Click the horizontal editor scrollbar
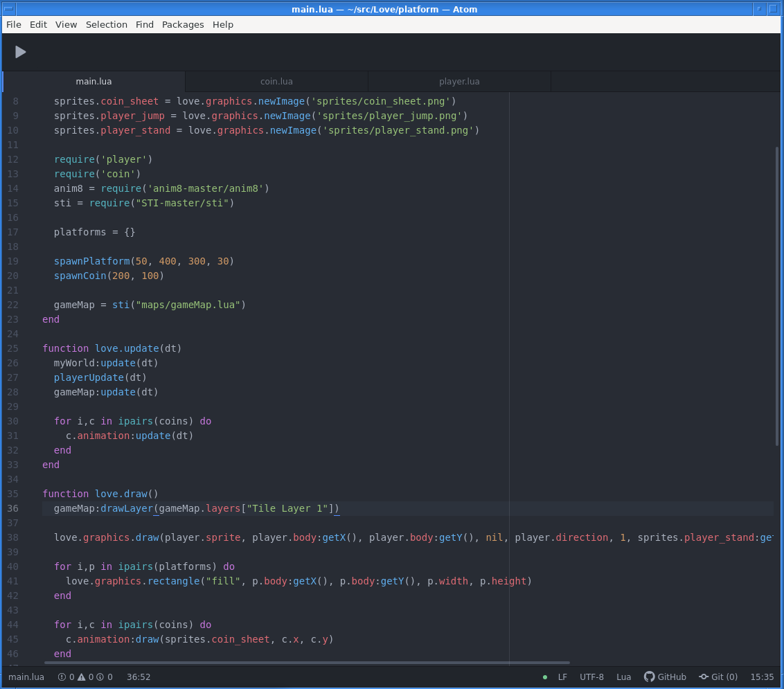This screenshot has width=784, height=689. (x=307, y=663)
